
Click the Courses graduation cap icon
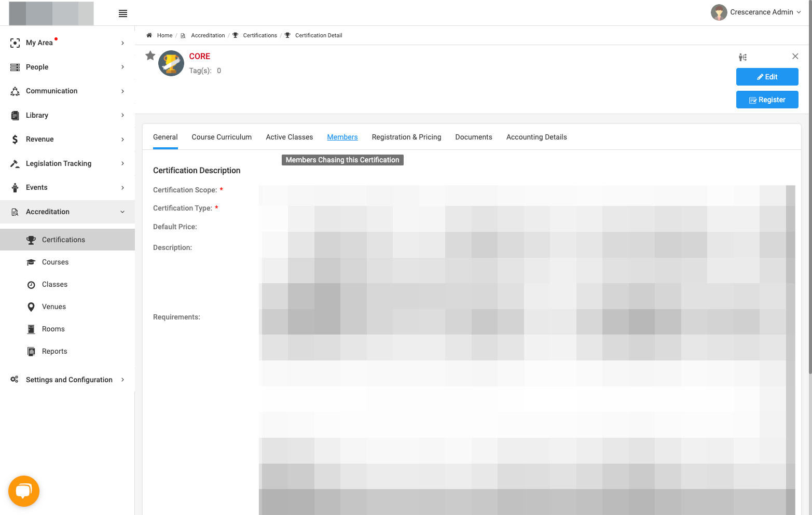31,262
